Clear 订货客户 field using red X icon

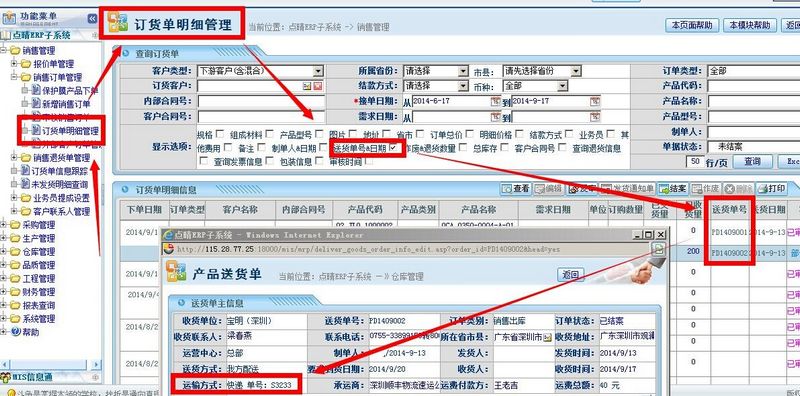318,86
